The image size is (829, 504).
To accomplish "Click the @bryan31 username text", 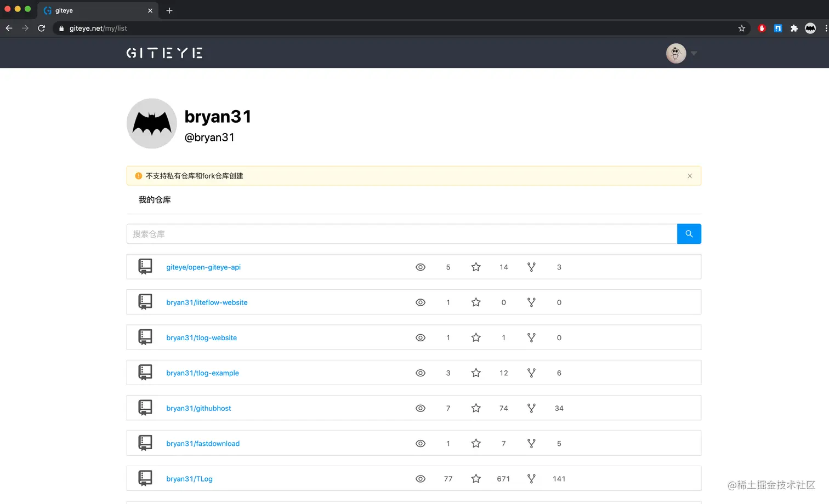I will coord(209,138).
